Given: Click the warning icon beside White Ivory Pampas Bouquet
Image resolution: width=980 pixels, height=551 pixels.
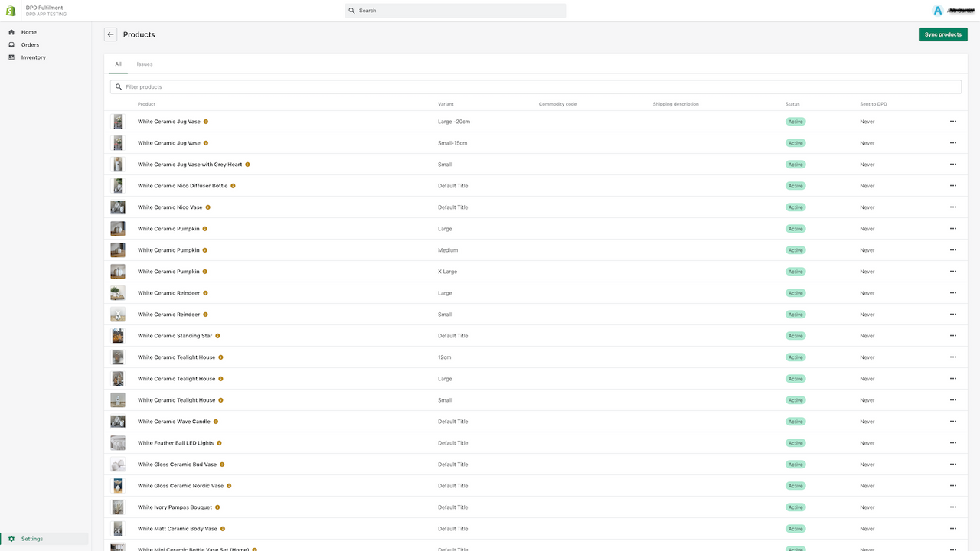Looking at the screenshot, I should [x=217, y=507].
